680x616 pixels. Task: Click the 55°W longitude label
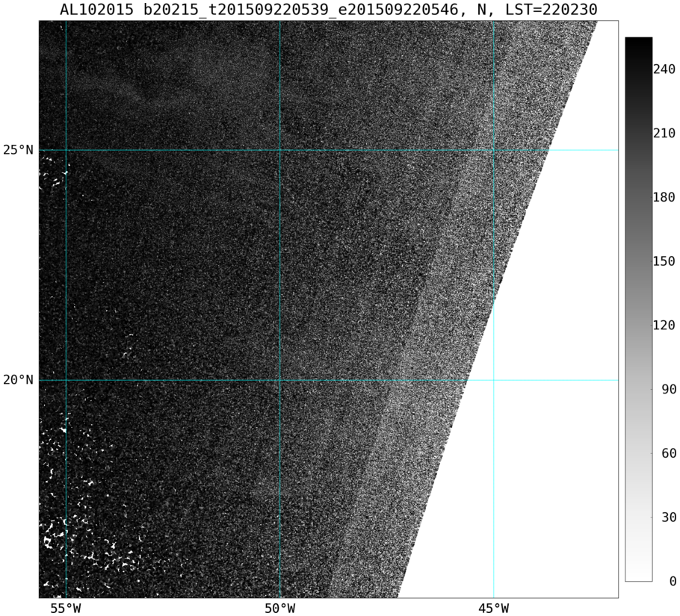pyautogui.click(x=66, y=609)
